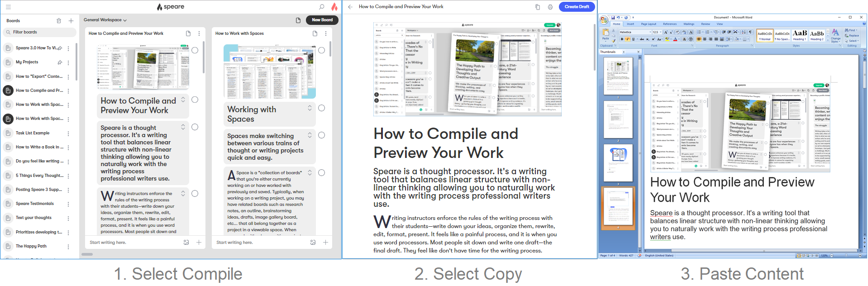
Task: Select page 2 thumbnail in Word
Action: pyautogui.click(x=618, y=119)
